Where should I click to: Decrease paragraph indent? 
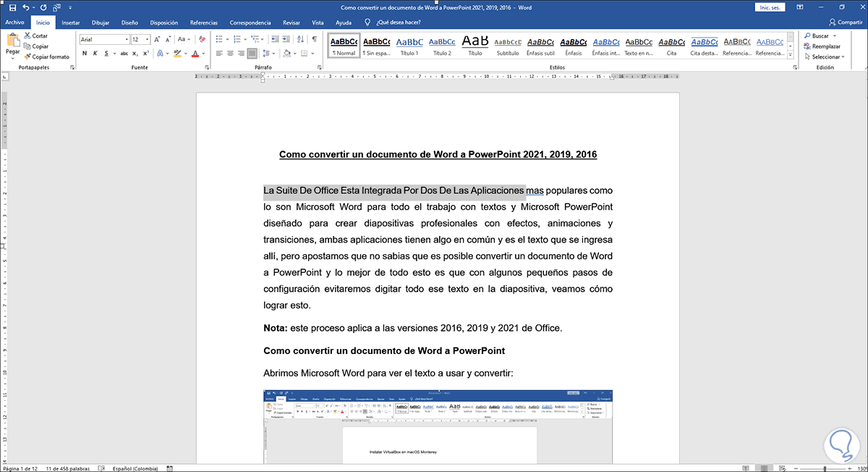pyautogui.click(x=275, y=39)
